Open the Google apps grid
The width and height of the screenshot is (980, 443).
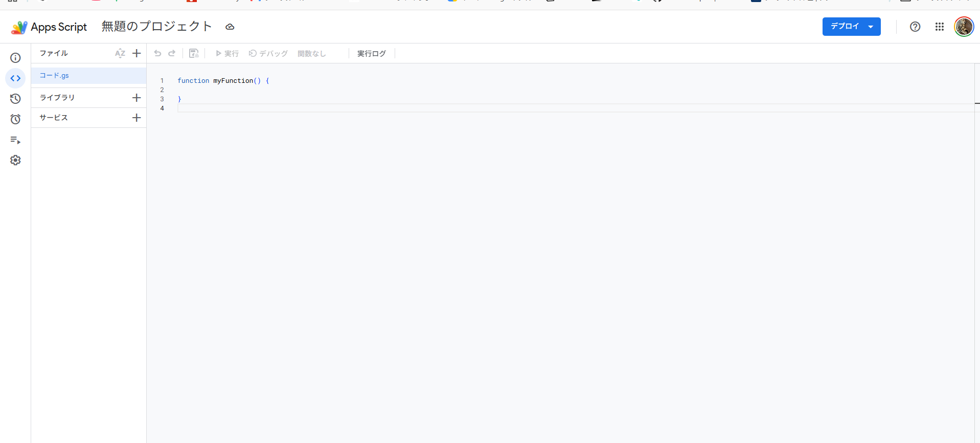(940, 27)
